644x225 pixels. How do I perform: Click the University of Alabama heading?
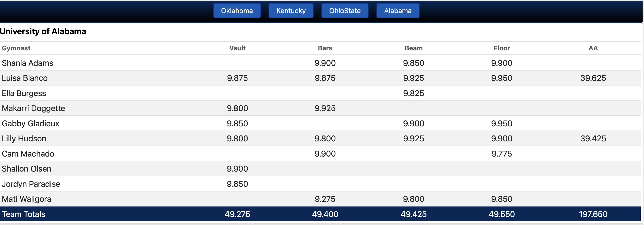click(43, 31)
